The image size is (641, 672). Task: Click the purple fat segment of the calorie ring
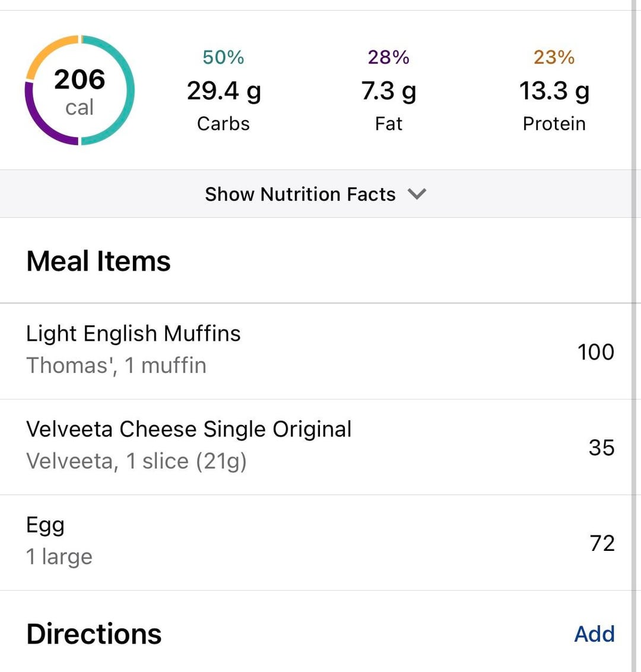pyautogui.click(x=37, y=118)
